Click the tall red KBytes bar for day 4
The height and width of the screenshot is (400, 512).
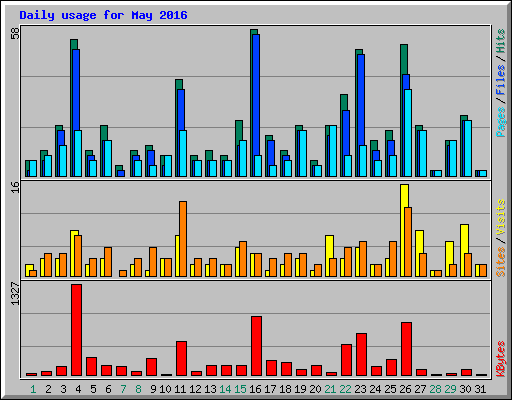(x=76, y=330)
